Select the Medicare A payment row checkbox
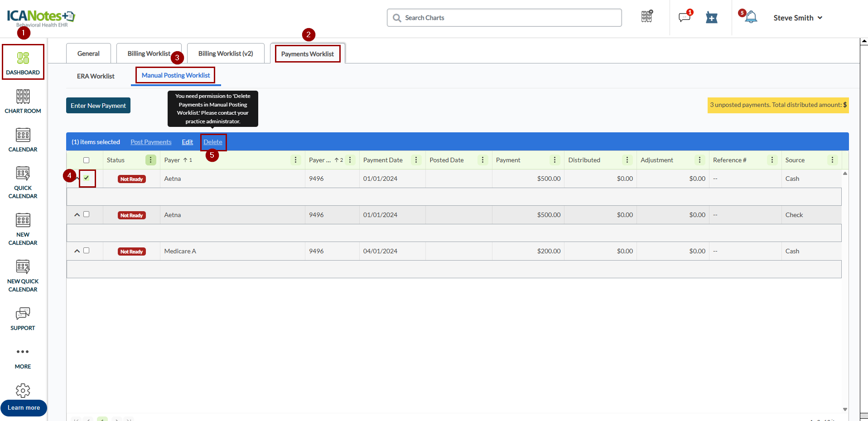Viewport: 868px width, 421px height. pyautogui.click(x=87, y=251)
